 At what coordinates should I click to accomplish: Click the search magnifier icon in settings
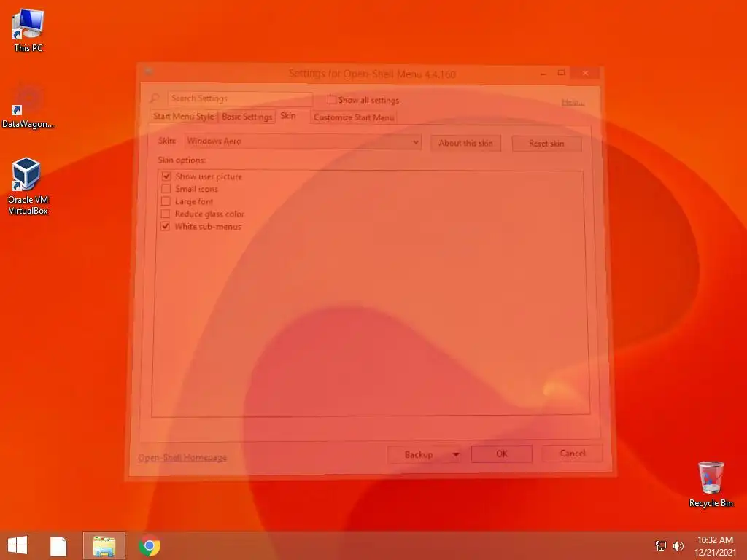click(x=155, y=98)
